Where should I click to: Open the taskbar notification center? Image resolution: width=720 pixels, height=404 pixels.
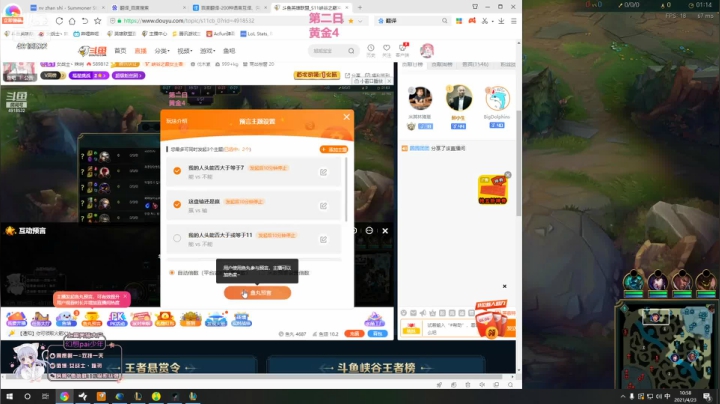tap(708, 396)
